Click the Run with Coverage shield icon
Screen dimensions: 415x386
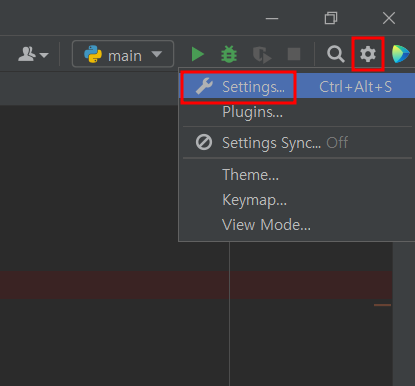pyautogui.click(x=262, y=54)
